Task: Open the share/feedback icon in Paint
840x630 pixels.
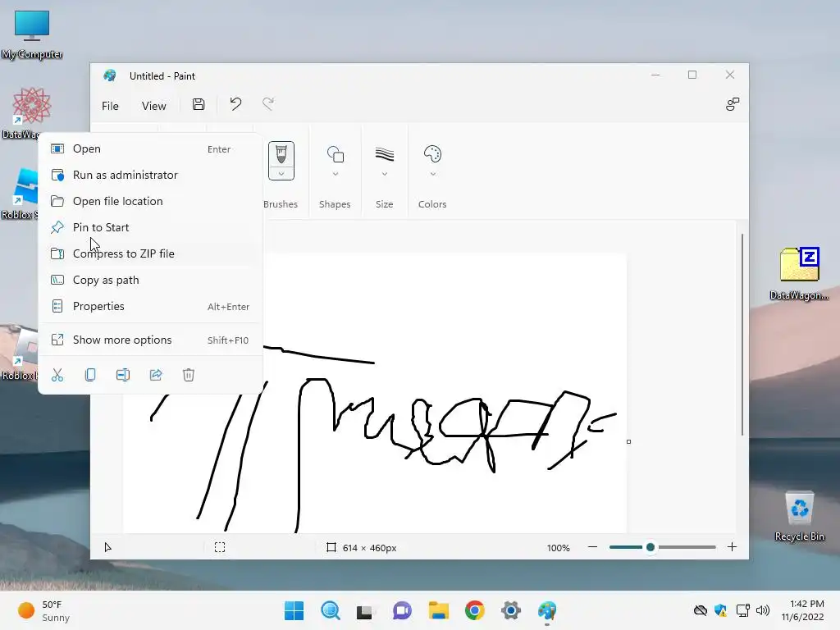Action: click(x=733, y=104)
